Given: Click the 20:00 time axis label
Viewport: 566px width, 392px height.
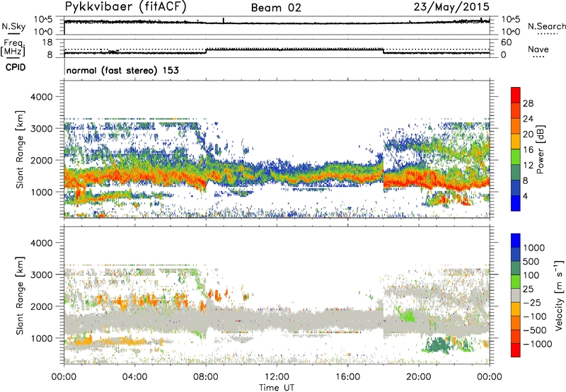Looking at the screenshot, I should pos(419,377).
